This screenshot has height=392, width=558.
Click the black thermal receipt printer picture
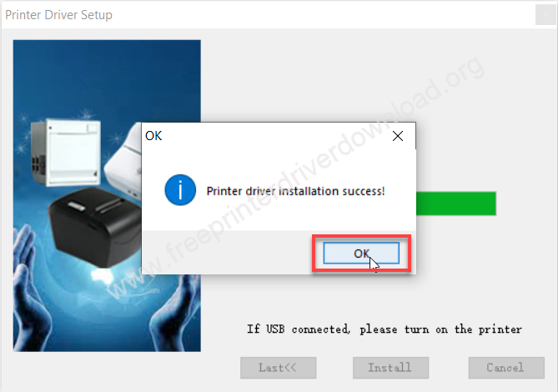94,228
